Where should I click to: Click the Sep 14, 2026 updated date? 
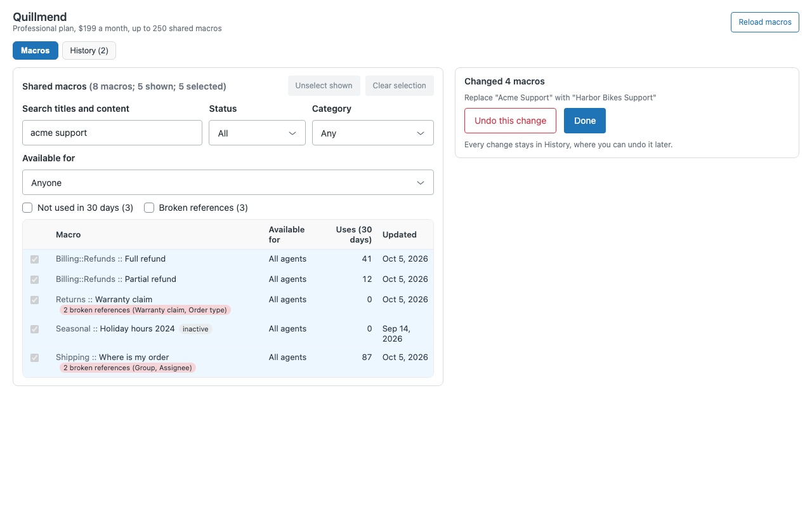pos(396,334)
